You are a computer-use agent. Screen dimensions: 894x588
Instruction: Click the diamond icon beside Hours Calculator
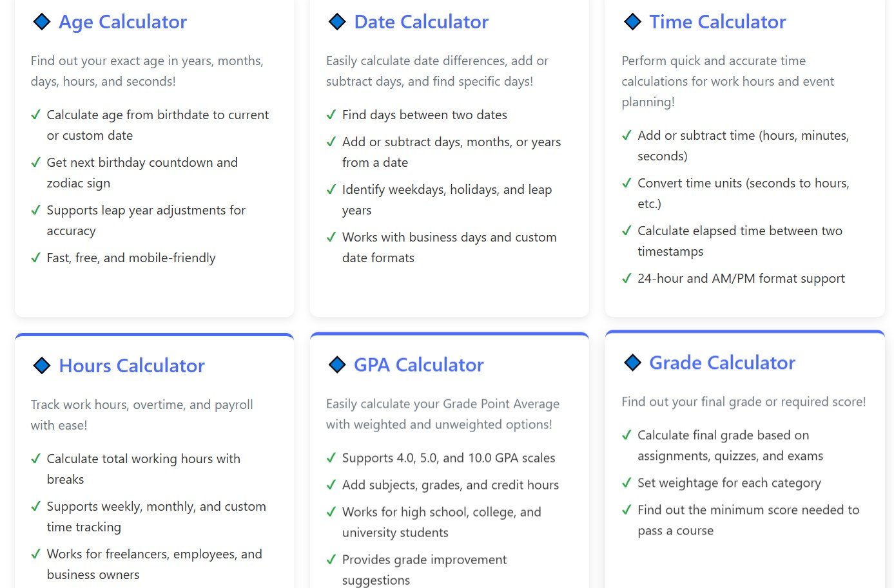(42, 366)
